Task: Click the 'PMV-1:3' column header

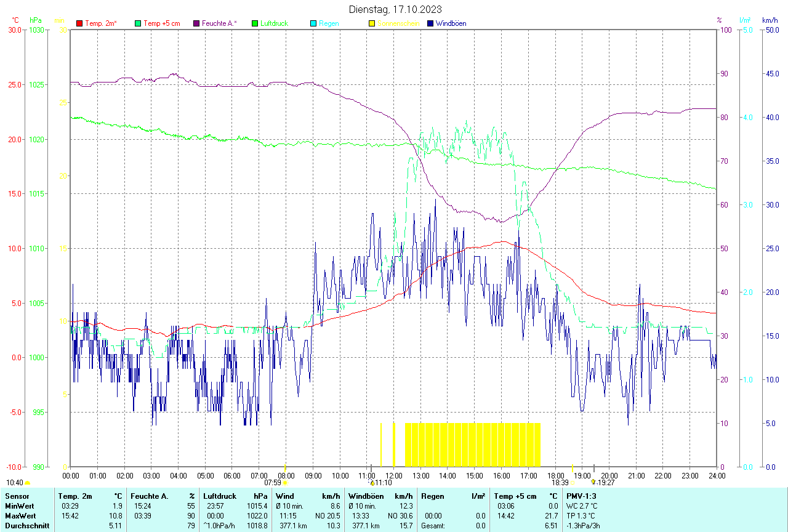Action: pos(581,496)
